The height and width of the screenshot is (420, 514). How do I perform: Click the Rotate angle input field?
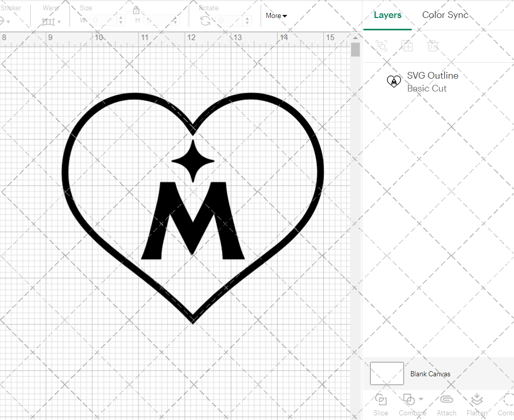point(229,21)
